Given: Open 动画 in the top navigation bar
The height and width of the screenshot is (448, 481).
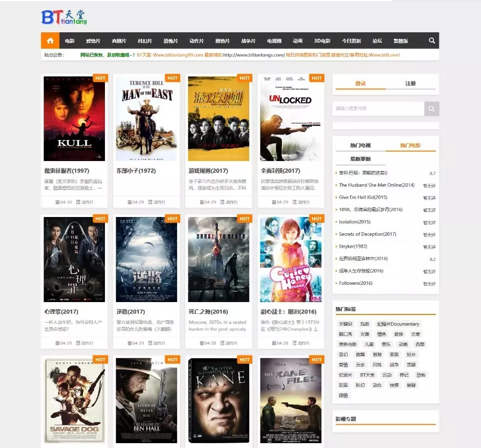Looking at the screenshot, I should [x=298, y=41].
